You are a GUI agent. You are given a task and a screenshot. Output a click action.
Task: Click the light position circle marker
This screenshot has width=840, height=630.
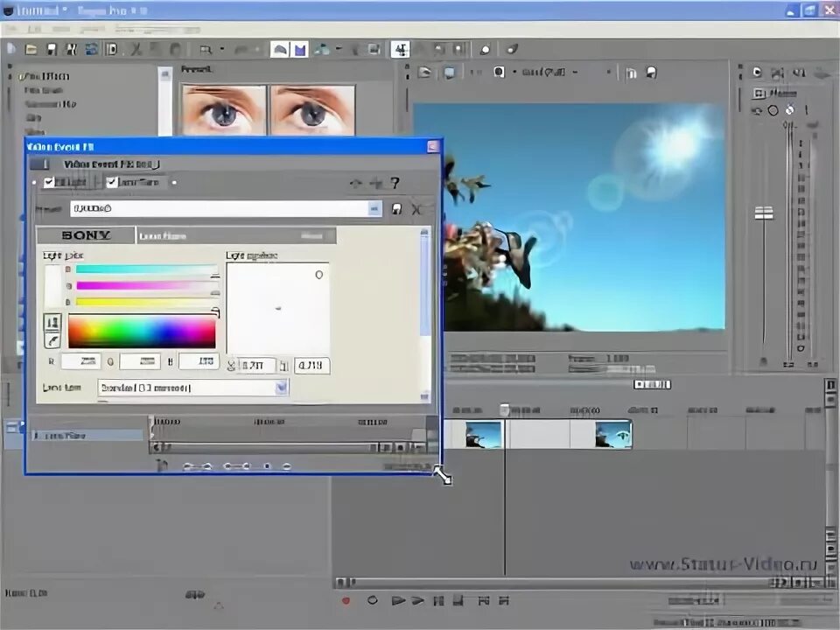tap(318, 275)
